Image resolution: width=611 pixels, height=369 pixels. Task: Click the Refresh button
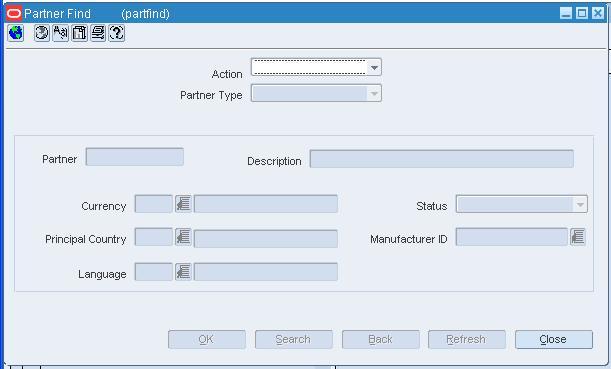pyautogui.click(x=466, y=339)
